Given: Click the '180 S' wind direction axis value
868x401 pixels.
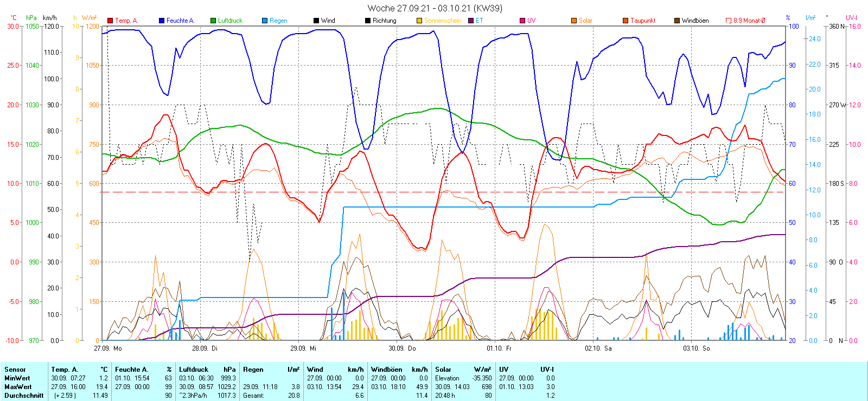Looking at the screenshot, I should click(837, 183).
